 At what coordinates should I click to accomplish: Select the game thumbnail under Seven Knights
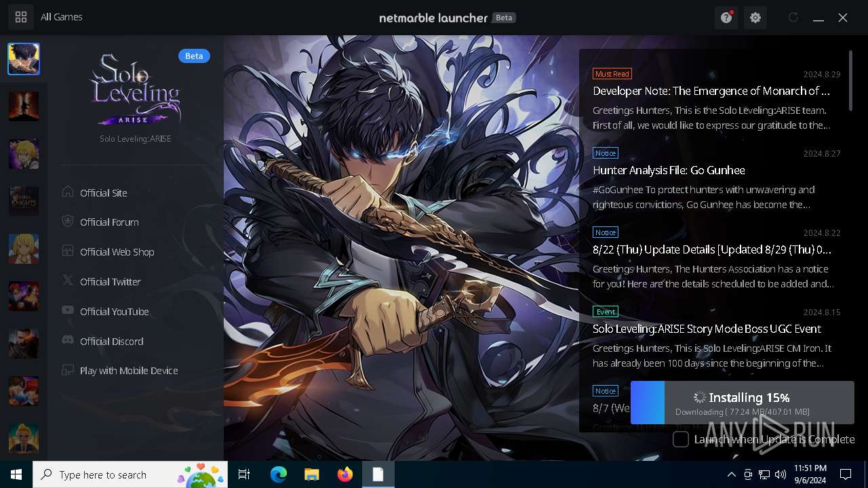click(24, 249)
